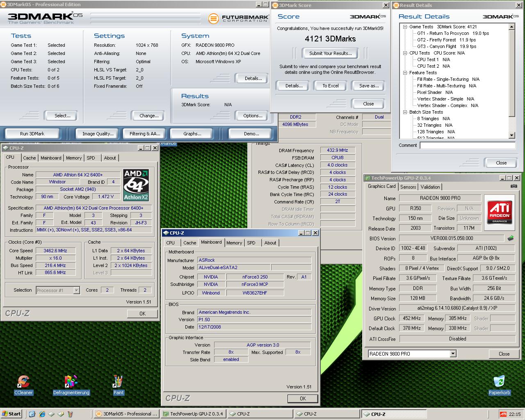Open the Filtering & AA settings
The image size is (525, 420).
tap(145, 134)
